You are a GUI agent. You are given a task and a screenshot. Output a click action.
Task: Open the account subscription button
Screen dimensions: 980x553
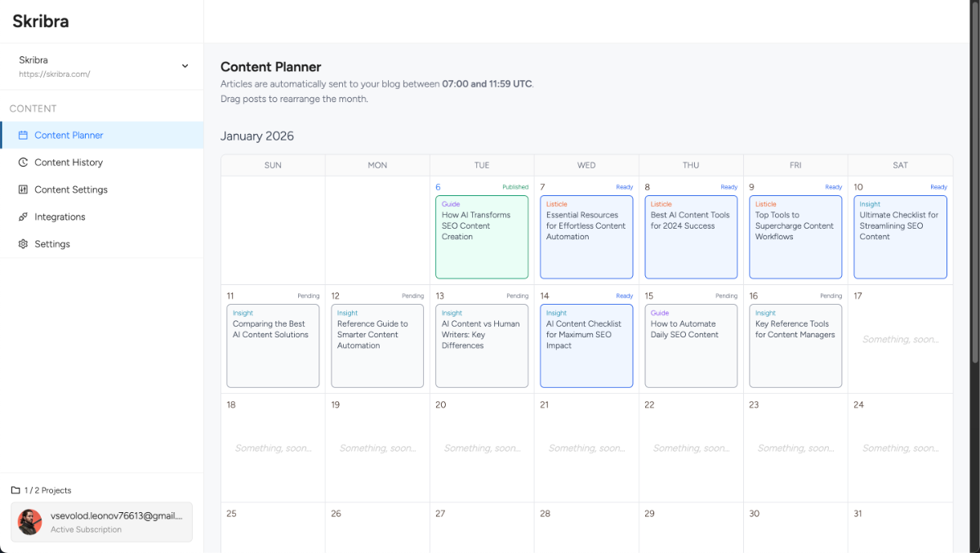coord(102,522)
